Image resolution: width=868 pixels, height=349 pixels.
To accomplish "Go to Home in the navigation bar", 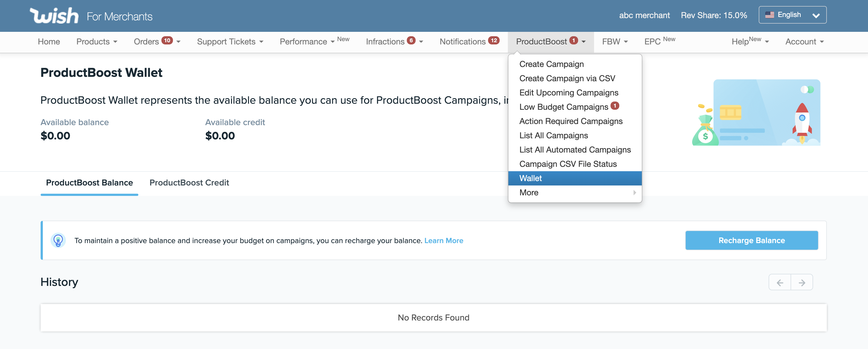I will pos(49,42).
